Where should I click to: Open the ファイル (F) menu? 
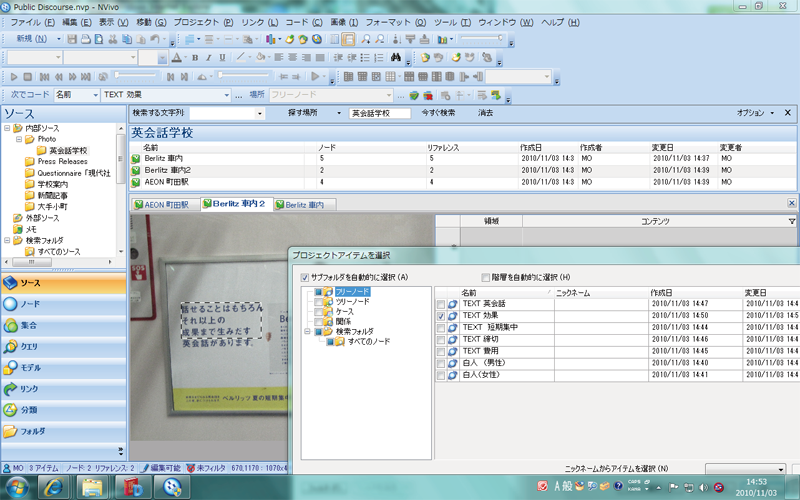click(32, 22)
